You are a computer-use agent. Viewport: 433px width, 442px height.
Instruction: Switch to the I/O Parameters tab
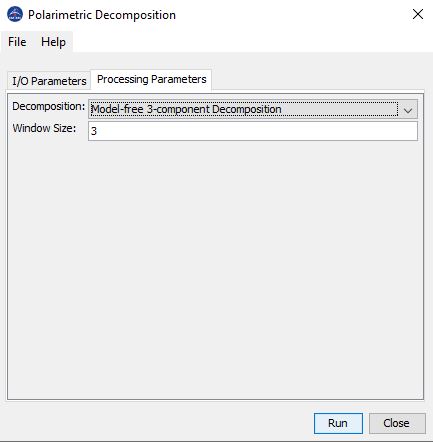pyautogui.click(x=49, y=81)
